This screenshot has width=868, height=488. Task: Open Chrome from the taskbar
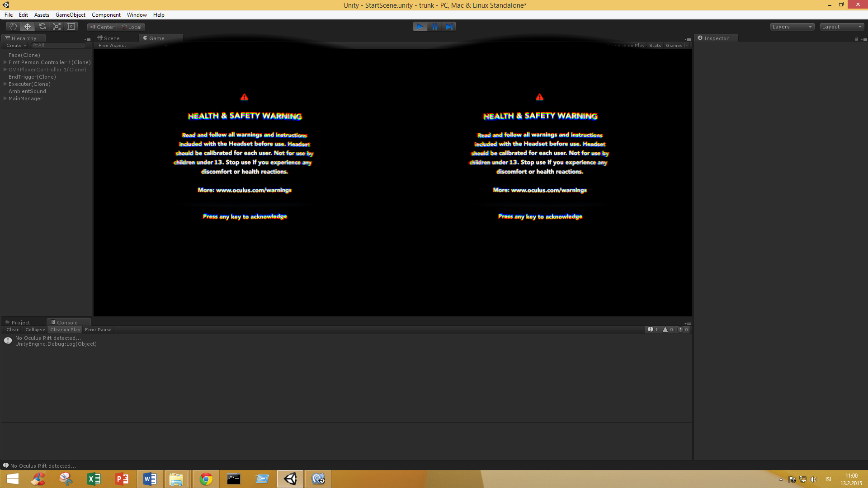click(206, 479)
